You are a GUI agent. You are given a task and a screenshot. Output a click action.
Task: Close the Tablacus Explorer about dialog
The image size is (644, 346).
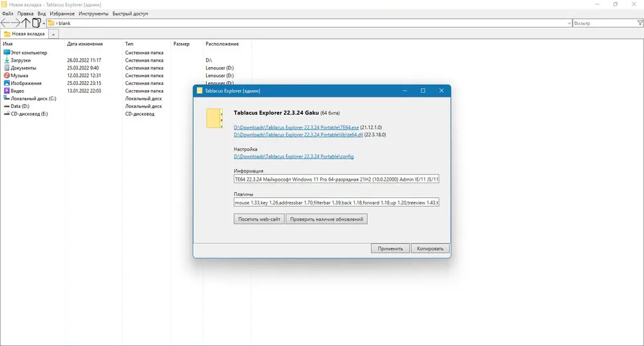click(441, 91)
